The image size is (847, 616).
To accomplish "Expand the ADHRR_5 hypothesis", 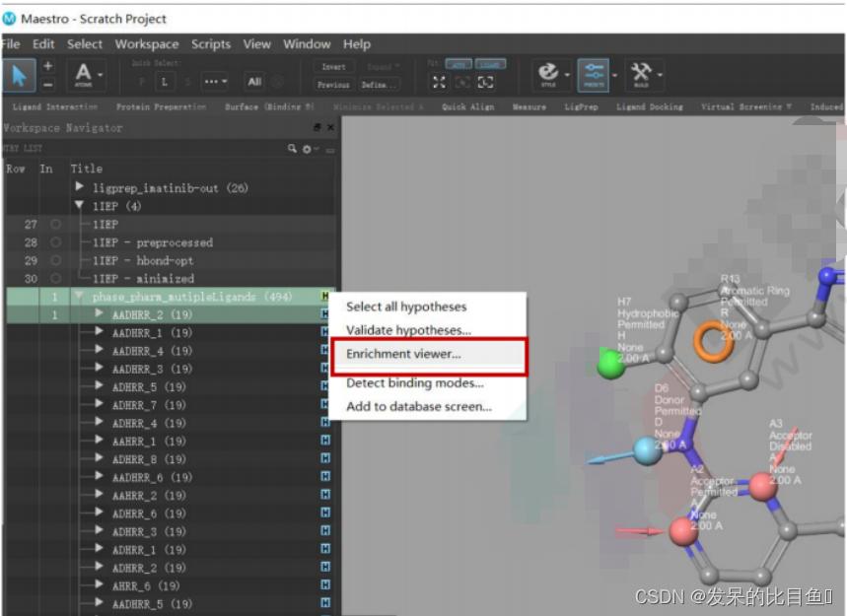I will pos(99,386).
